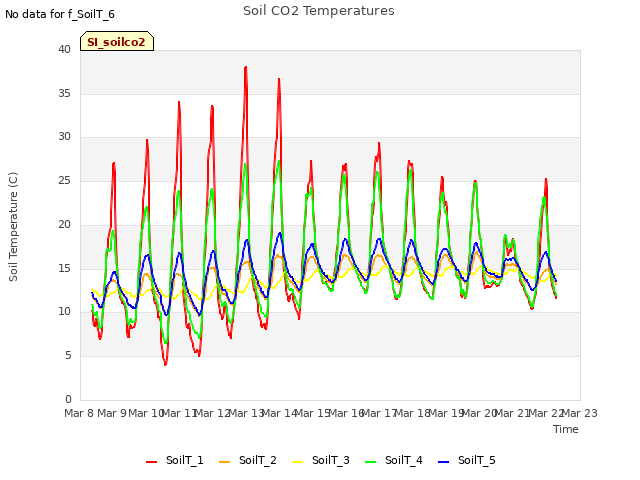Click the green SoilT_4 legend swatch
The width and height of the screenshot is (640, 480).
pos(371,462)
